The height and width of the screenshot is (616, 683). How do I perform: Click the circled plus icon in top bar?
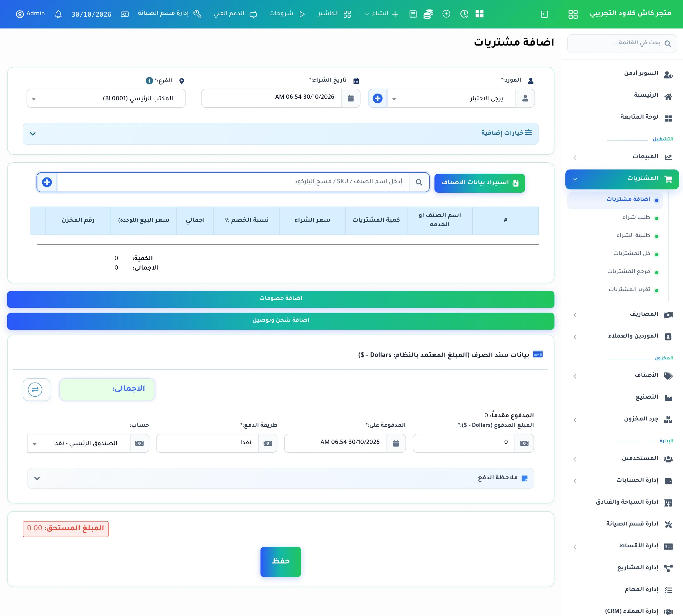point(446,14)
